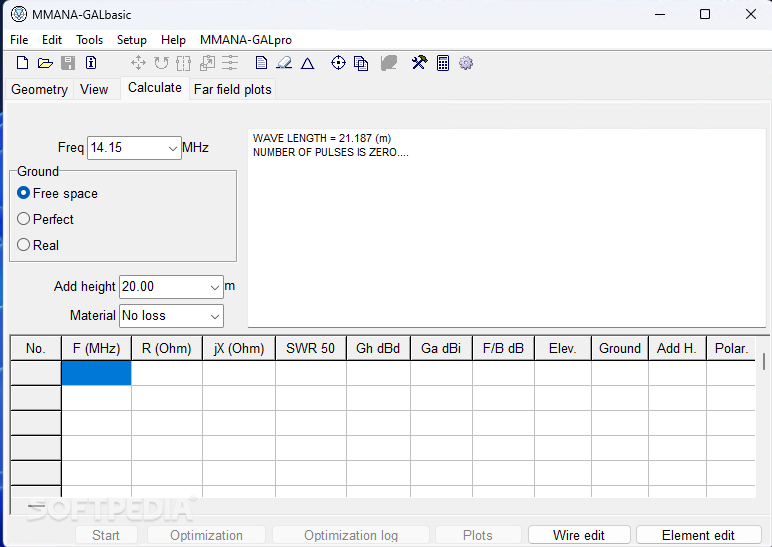Expand the Freq dropdown arrow

(172, 148)
